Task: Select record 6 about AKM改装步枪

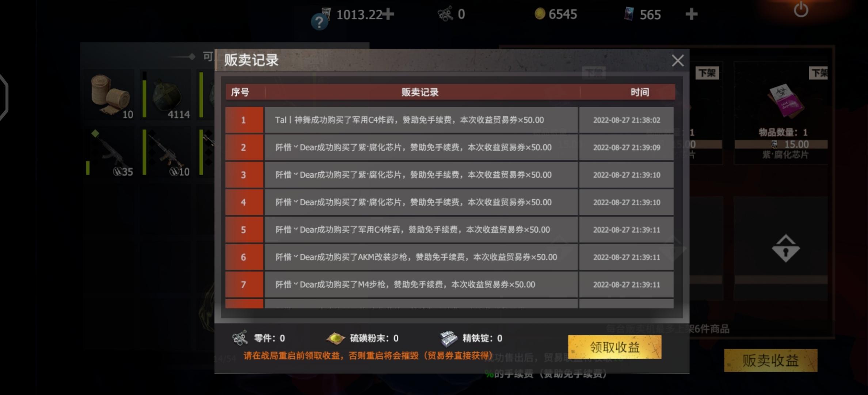Action: [x=449, y=257]
